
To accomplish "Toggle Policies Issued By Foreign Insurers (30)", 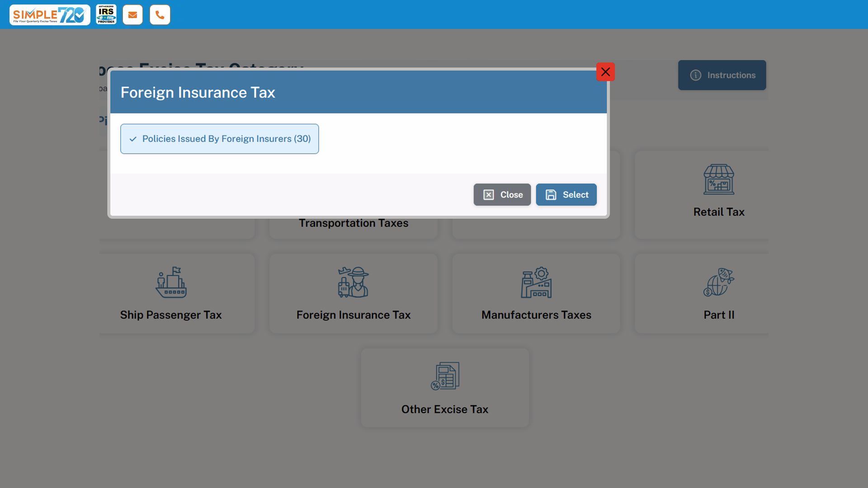I will [x=220, y=139].
